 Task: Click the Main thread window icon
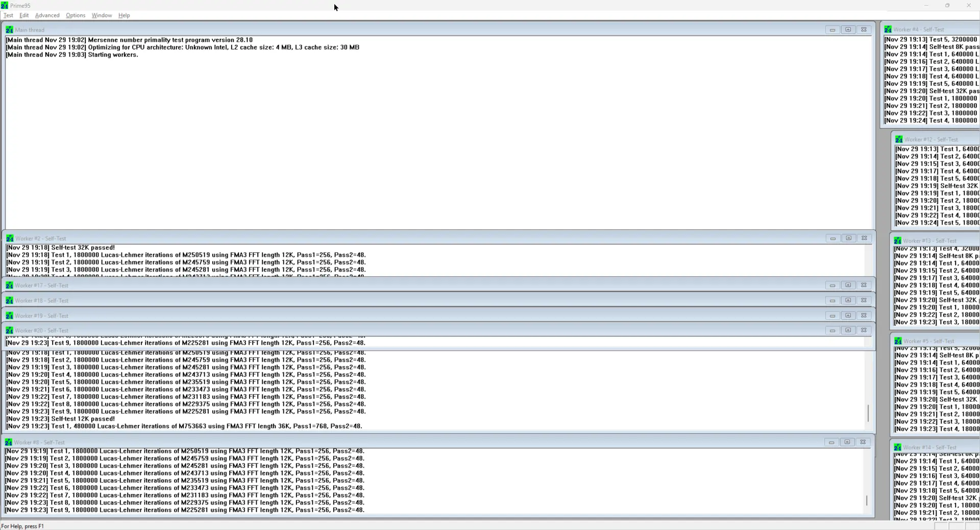tap(9, 30)
